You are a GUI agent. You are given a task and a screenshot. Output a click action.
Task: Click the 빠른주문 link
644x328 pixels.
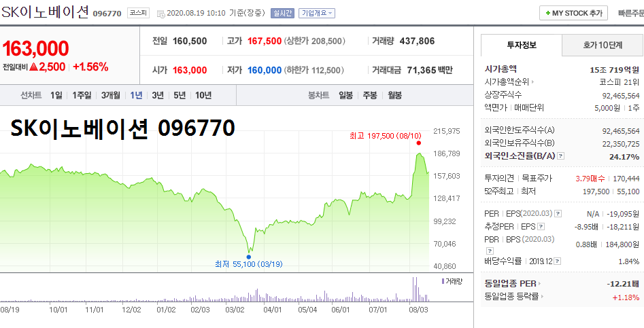(x=631, y=13)
